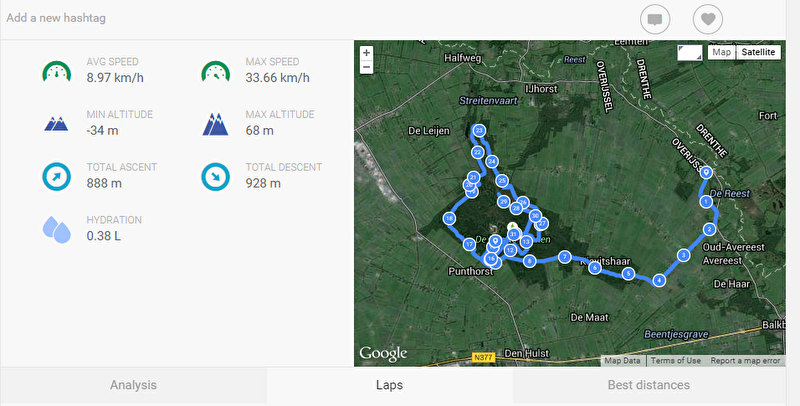Open the Laps tab
This screenshot has height=406, width=800.
point(390,385)
